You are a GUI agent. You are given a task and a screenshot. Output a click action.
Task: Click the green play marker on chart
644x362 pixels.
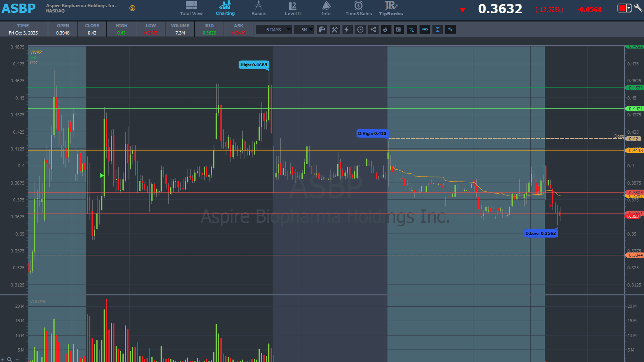(x=102, y=175)
